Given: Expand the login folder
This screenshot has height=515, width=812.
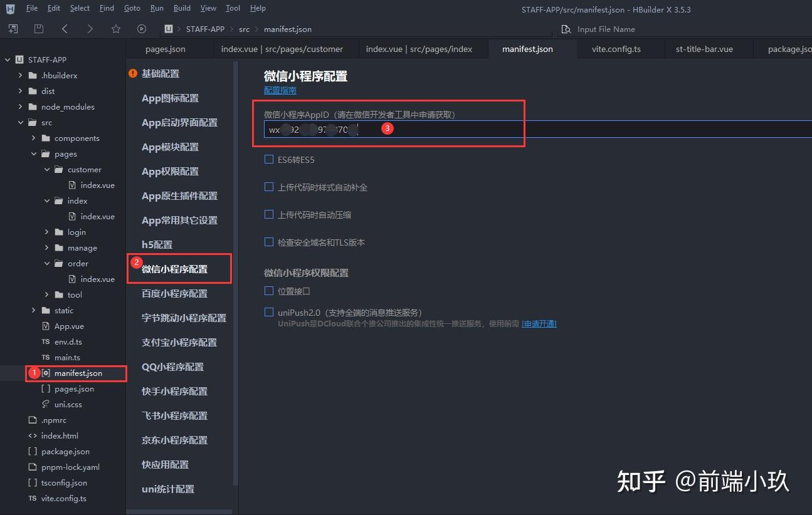Looking at the screenshot, I should click(46, 232).
